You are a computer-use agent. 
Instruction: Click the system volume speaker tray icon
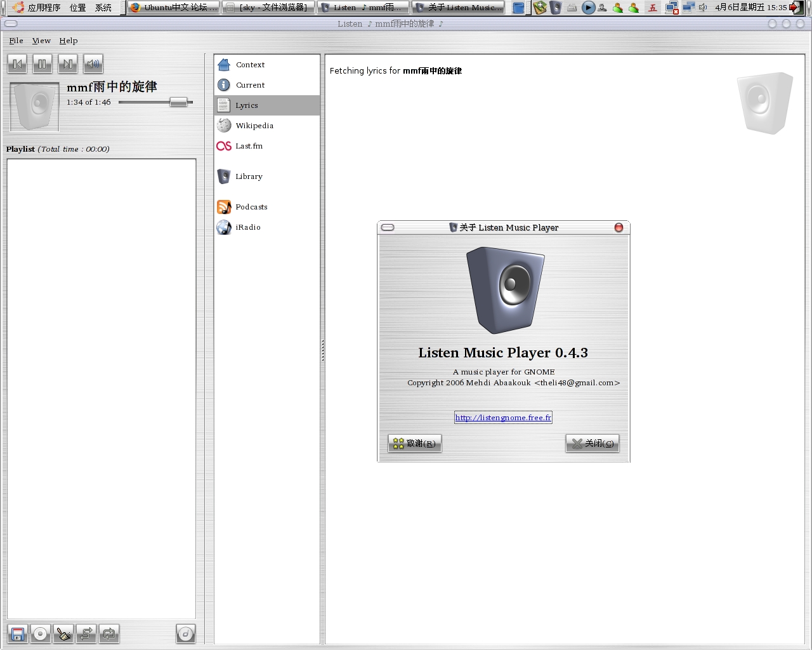(x=703, y=8)
